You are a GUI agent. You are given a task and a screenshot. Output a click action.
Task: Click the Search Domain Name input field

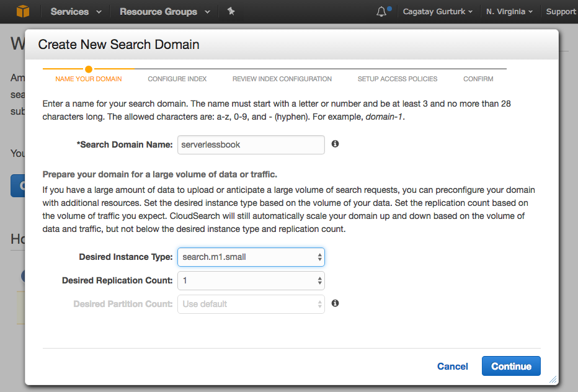click(x=251, y=145)
